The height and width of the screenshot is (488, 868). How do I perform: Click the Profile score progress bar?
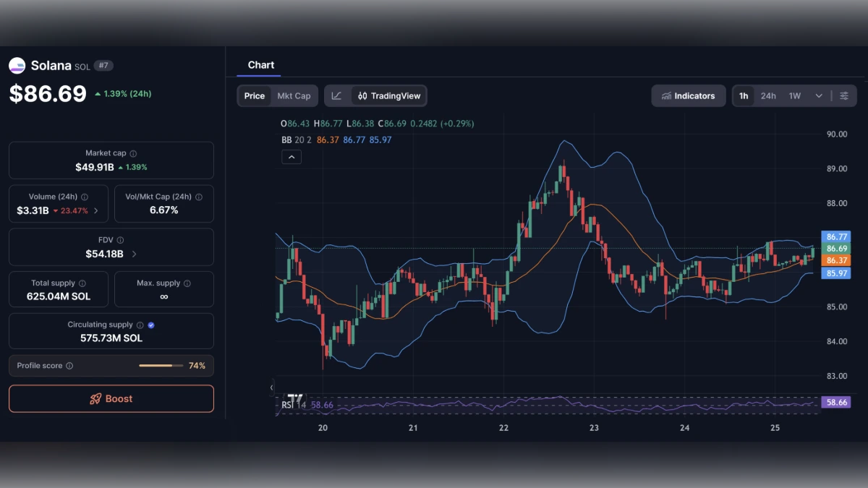161,365
